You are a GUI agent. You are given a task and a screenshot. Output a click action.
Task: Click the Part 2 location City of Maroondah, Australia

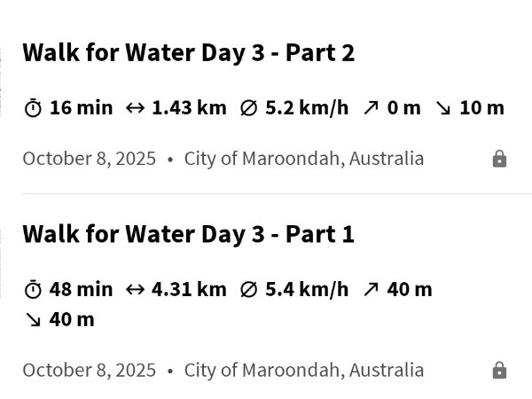click(303, 159)
